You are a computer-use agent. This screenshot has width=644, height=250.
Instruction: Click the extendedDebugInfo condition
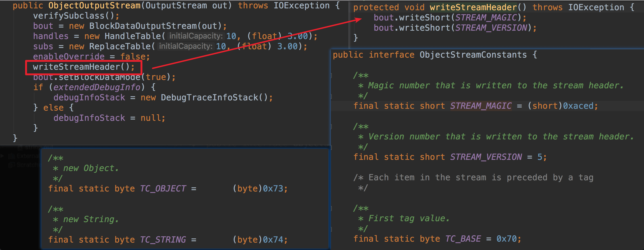click(97, 87)
